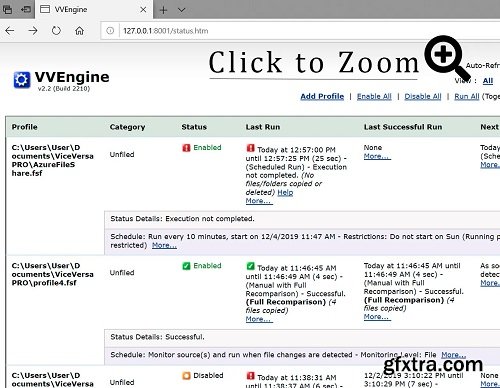
Task: Click the orange Disabled status icon
Action: point(186,376)
